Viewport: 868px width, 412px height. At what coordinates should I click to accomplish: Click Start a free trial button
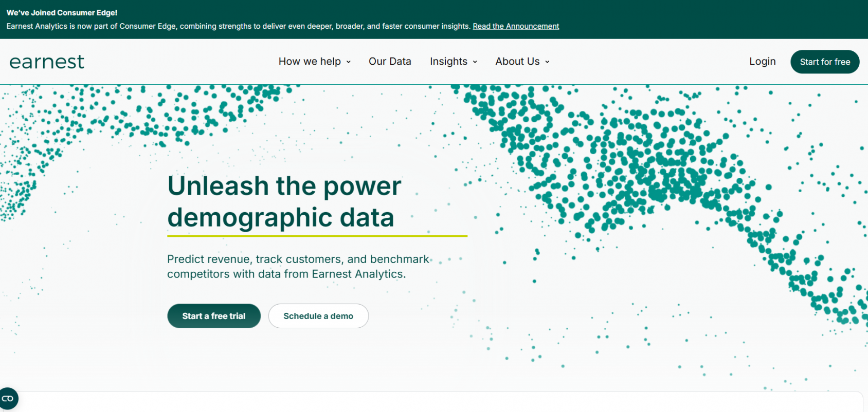tap(214, 316)
